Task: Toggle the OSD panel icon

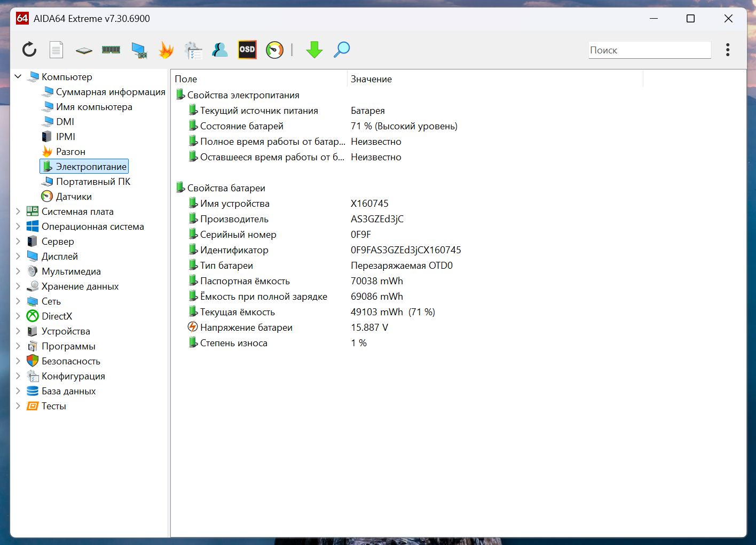Action: [x=247, y=50]
